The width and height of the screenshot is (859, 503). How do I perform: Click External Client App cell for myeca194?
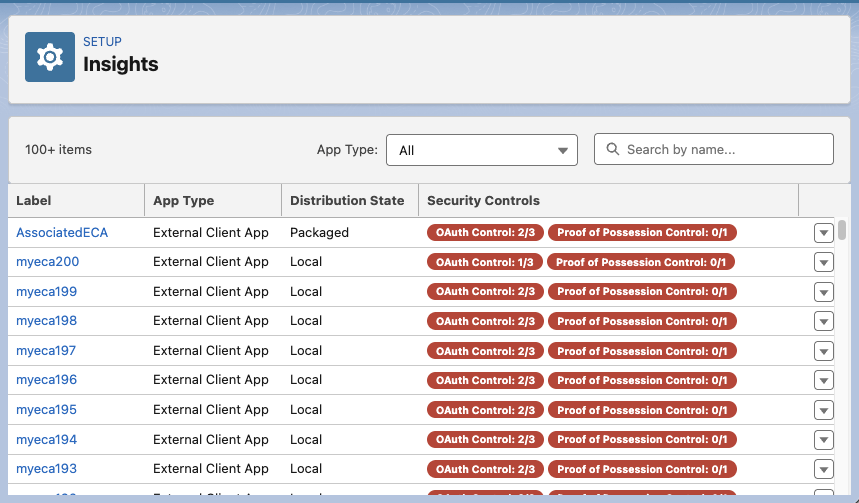point(211,439)
